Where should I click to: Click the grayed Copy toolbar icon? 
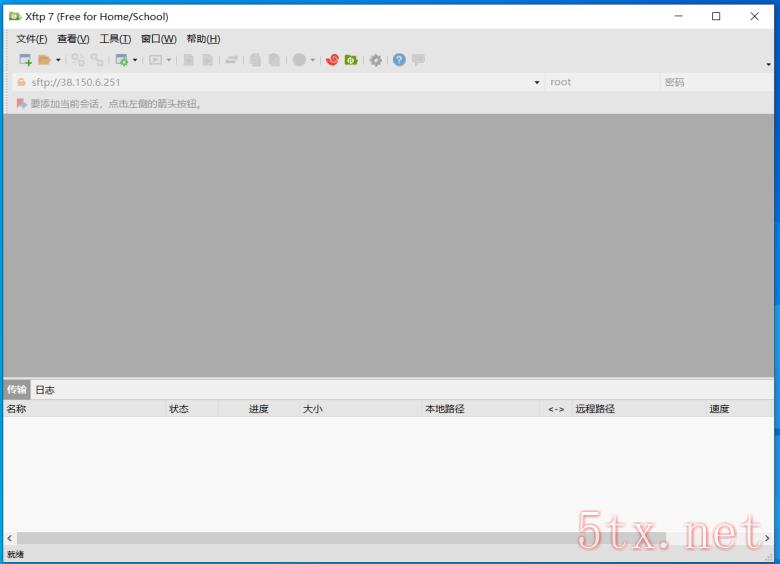coord(255,60)
